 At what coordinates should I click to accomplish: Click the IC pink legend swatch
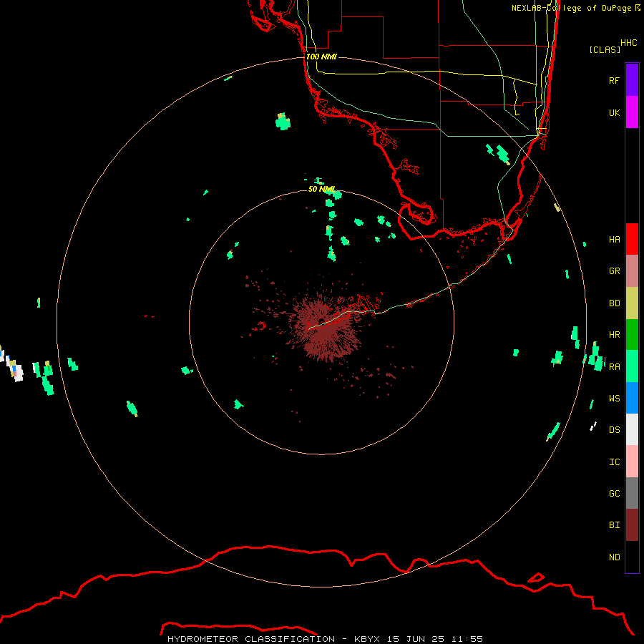[632, 462]
